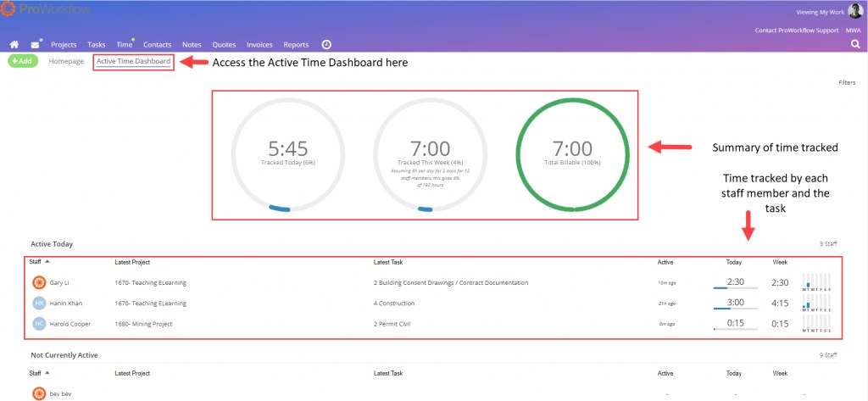Screen dimensions: 868x401
Task: Click Contact ProWorkflow Support link
Action: pyautogui.click(x=797, y=31)
